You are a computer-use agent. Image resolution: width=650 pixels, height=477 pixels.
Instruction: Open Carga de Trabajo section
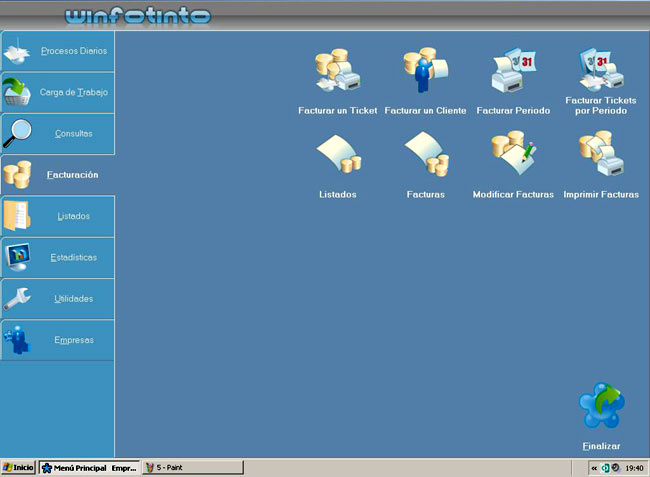pos(58,92)
